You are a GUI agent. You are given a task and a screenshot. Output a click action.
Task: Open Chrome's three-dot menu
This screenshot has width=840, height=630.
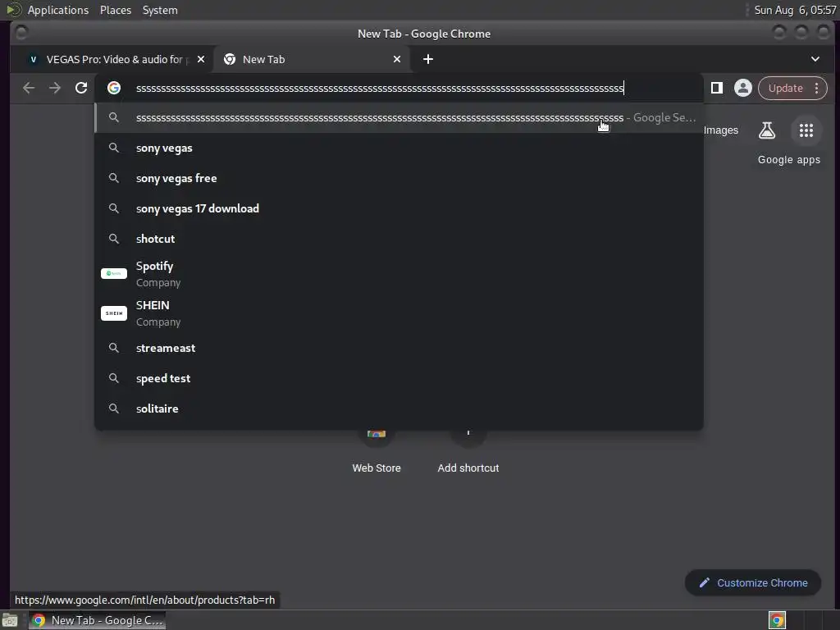tap(816, 88)
